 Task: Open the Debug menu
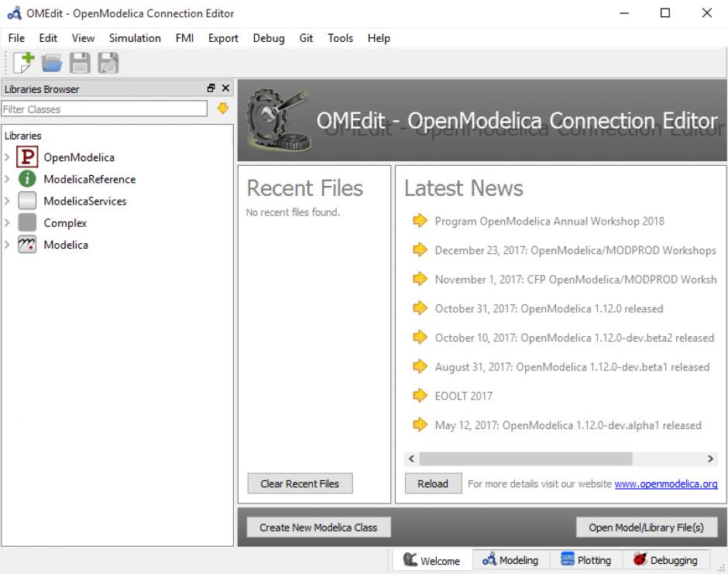pos(269,38)
